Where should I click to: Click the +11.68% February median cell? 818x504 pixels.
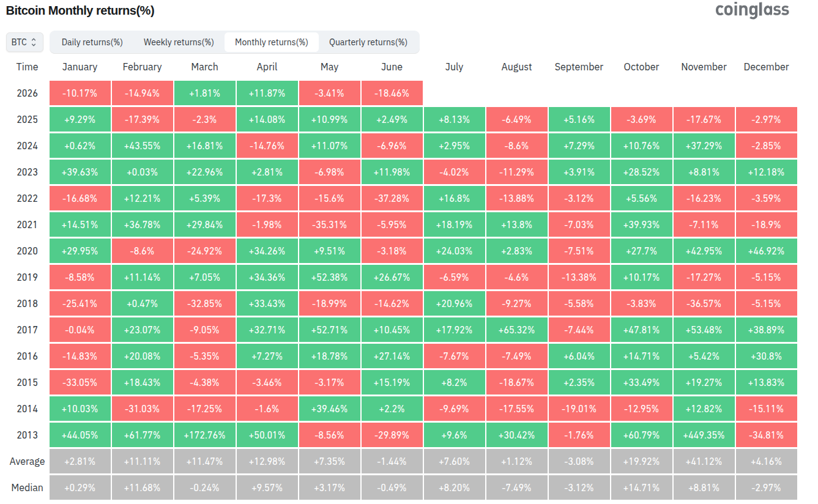pyautogui.click(x=143, y=487)
